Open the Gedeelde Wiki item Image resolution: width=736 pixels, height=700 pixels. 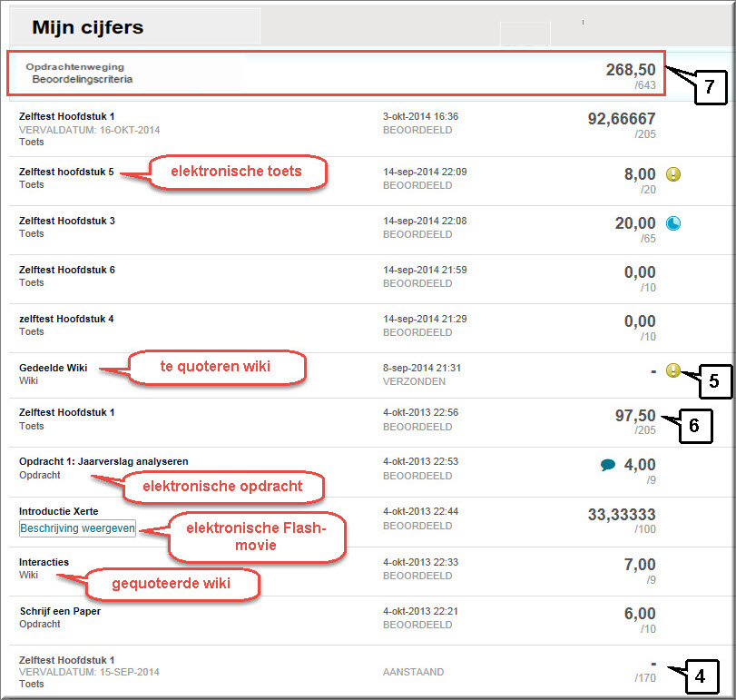[x=53, y=368]
